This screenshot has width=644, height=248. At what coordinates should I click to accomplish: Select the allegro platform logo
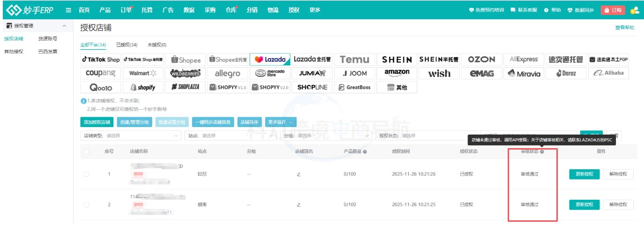point(228,73)
